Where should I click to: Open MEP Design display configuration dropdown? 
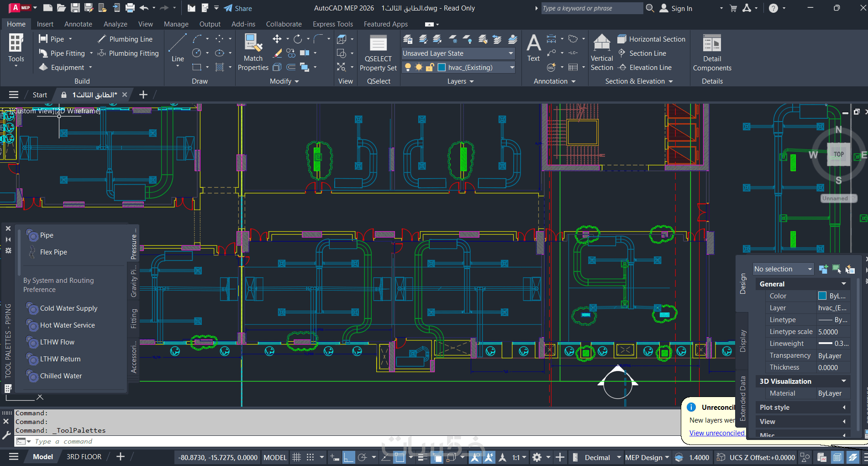[x=647, y=457]
